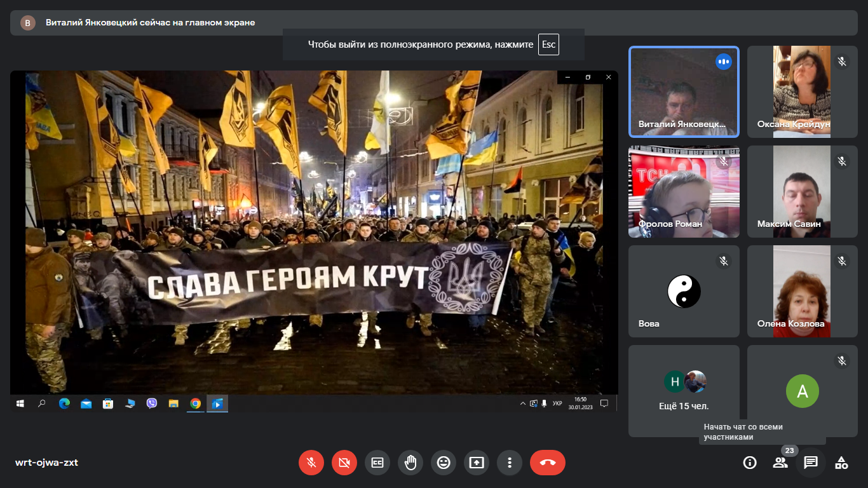Click the yin-yang avatar on Вова's tile
The width and height of the screenshot is (868, 488).
coord(684,292)
